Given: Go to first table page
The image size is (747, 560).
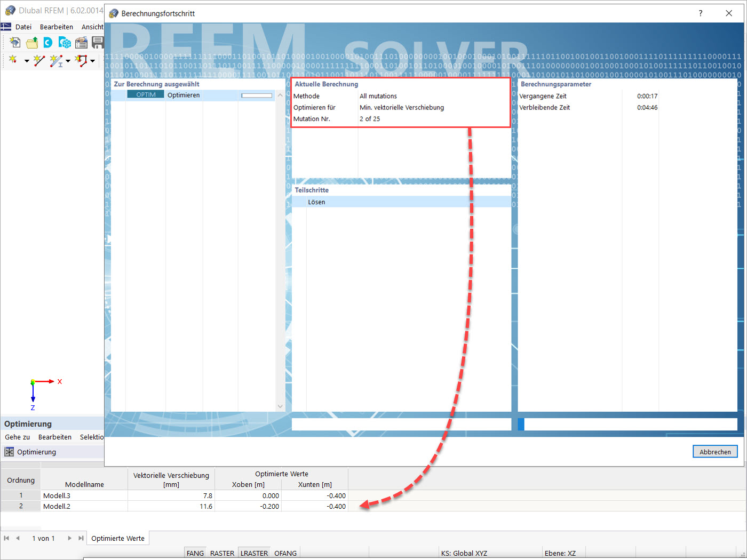Looking at the screenshot, I should tap(6, 538).
